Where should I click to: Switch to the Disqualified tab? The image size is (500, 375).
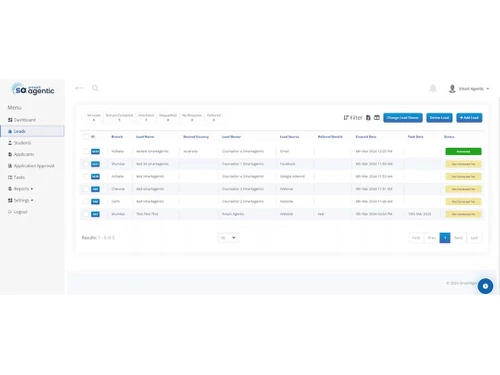168,117
